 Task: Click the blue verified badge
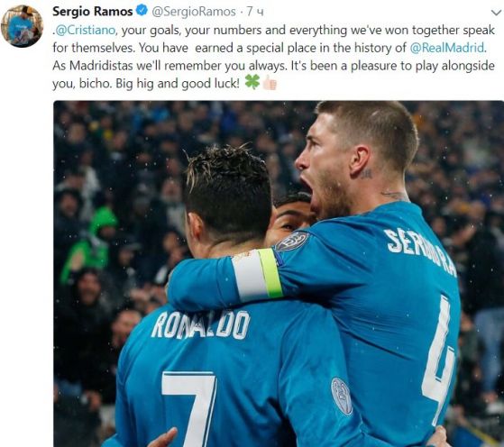[x=142, y=11]
